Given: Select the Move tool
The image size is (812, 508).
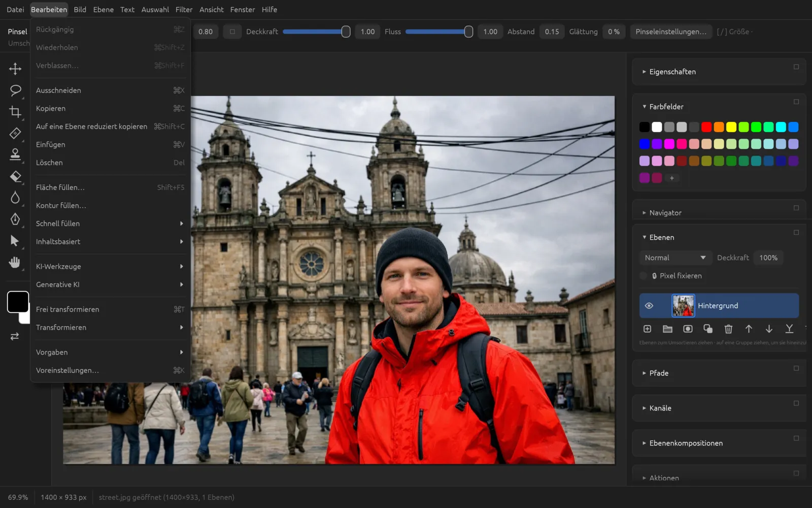Looking at the screenshot, I should (x=15, y=69).
